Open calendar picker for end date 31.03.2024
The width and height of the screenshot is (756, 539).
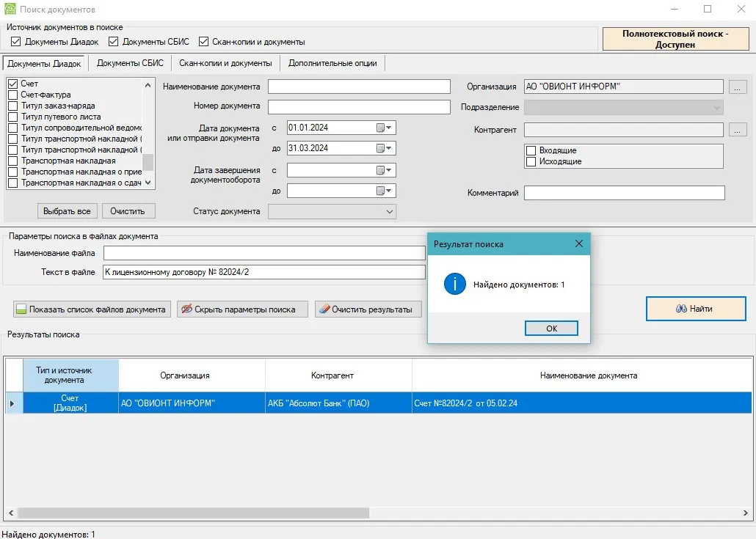(x=385, y=148)
